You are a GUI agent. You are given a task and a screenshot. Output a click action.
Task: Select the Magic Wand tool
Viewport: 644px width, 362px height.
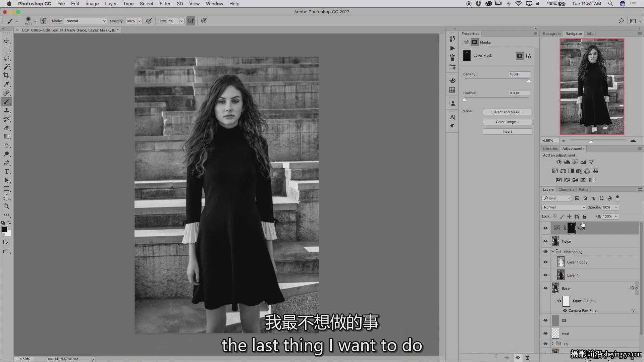coord(6,67)
